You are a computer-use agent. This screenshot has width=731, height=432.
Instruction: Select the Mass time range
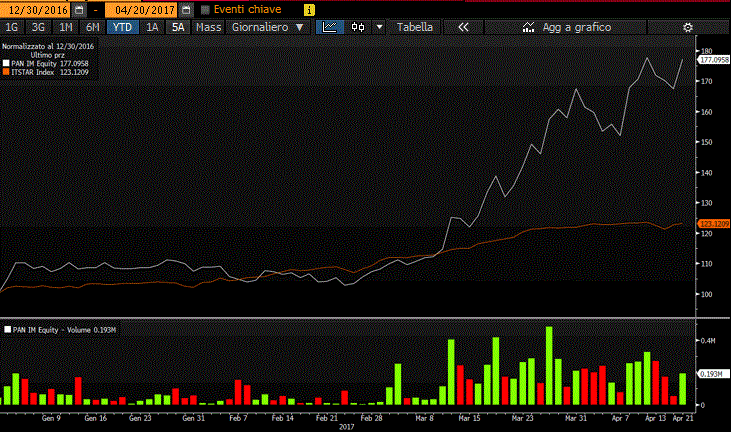(x=208, y=27)
